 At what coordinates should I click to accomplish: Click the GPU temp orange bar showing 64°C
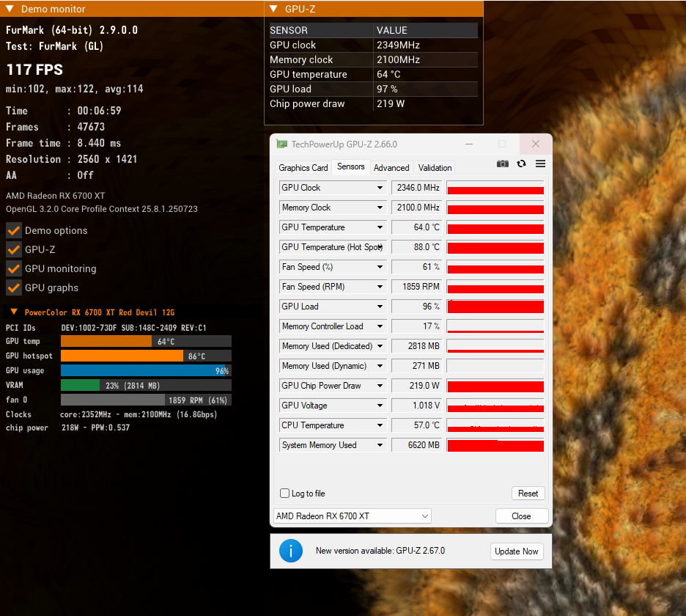click(146, 342)
